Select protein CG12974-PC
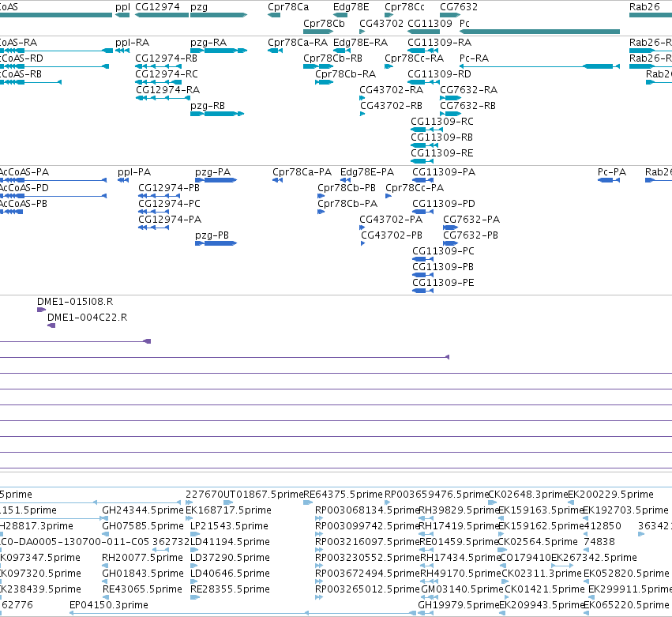 pyautogui.click(x=169, y=204)
